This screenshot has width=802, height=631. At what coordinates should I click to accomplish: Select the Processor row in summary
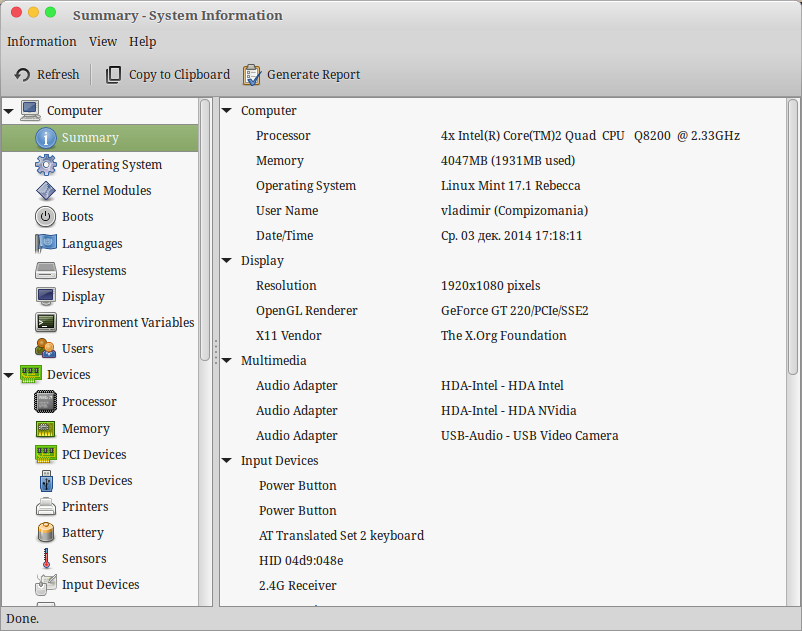coord(502,136)
